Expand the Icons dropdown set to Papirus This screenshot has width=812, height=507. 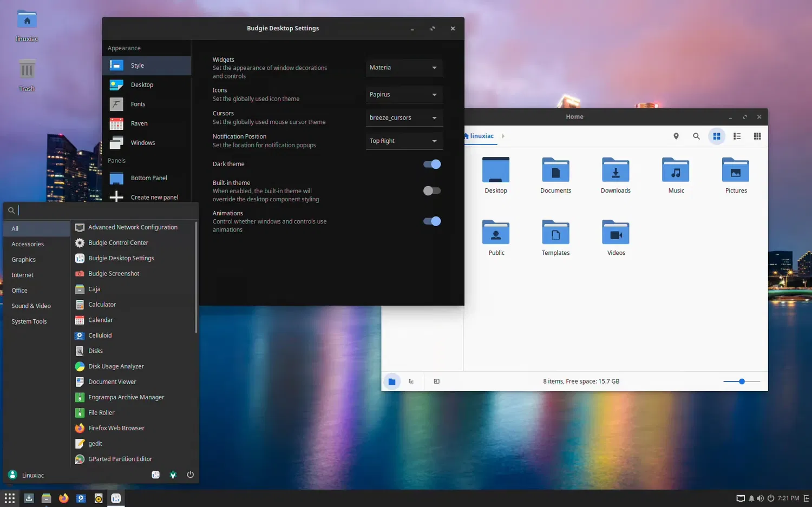click(404, 94)
